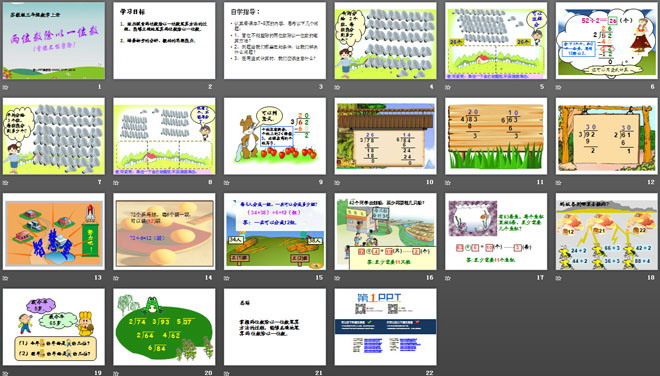Click animation star icon under slide 12
This screenshot has height=376, width=660.
(x=559, y=183)
